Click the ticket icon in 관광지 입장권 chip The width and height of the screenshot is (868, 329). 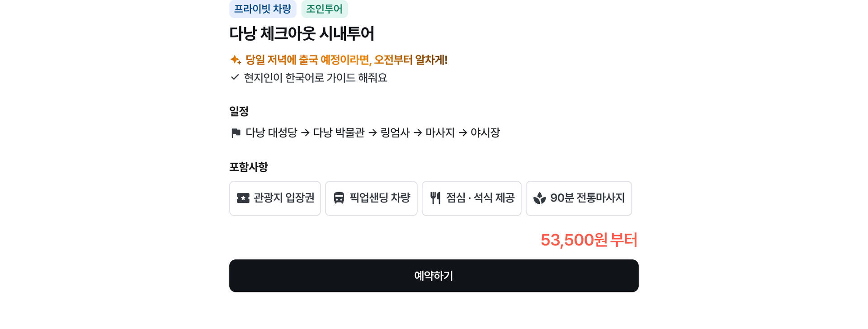243,198
